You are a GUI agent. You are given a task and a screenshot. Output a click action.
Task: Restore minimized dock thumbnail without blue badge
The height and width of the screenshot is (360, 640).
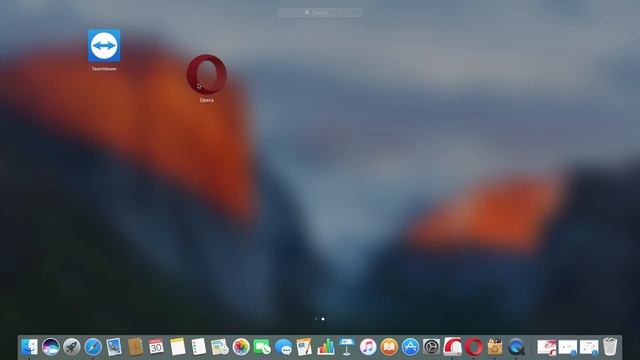(547, 347)
